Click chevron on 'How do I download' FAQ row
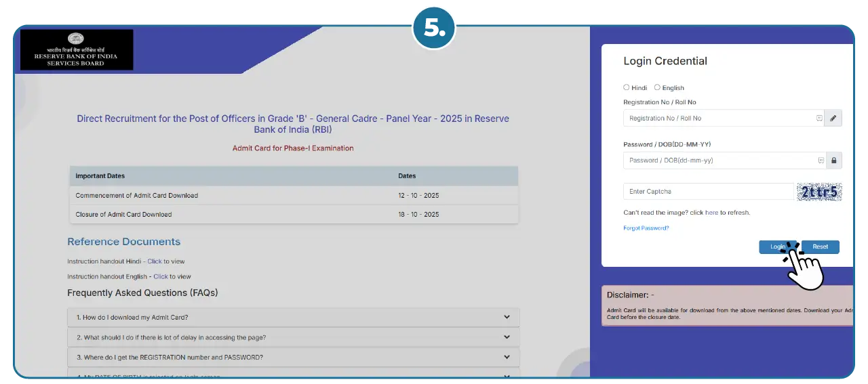The image size is (868, 384). [x=507, y=317]
